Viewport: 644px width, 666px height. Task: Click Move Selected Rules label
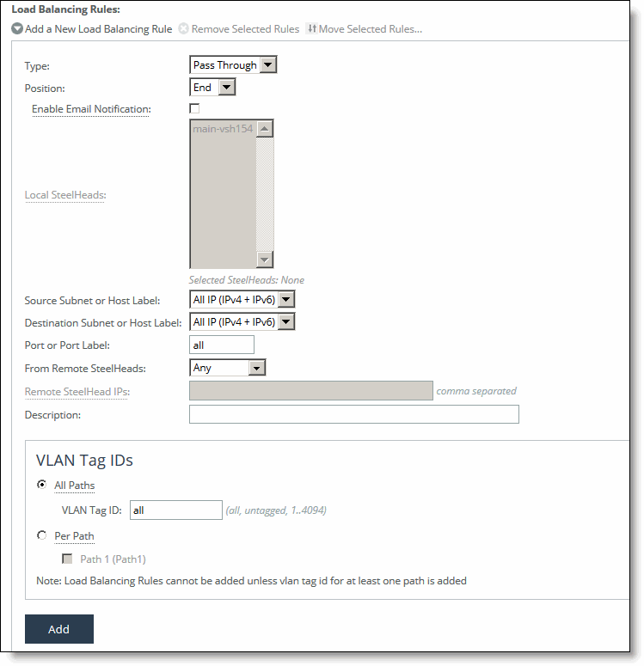[371, 29]
